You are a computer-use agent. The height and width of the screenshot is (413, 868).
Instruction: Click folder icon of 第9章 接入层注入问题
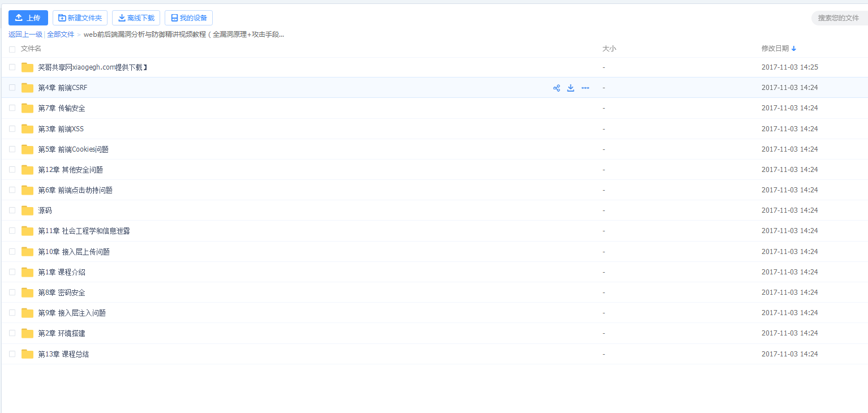[x=28, y=313]
